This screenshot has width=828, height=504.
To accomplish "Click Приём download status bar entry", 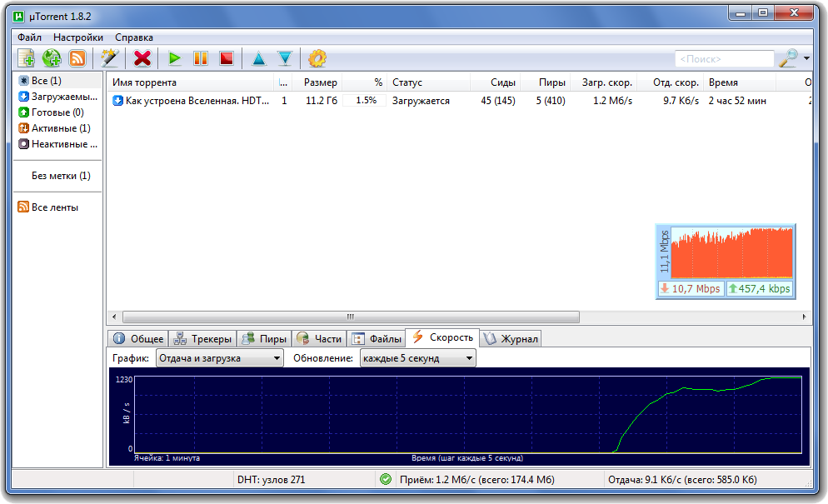I will (476, 480).
